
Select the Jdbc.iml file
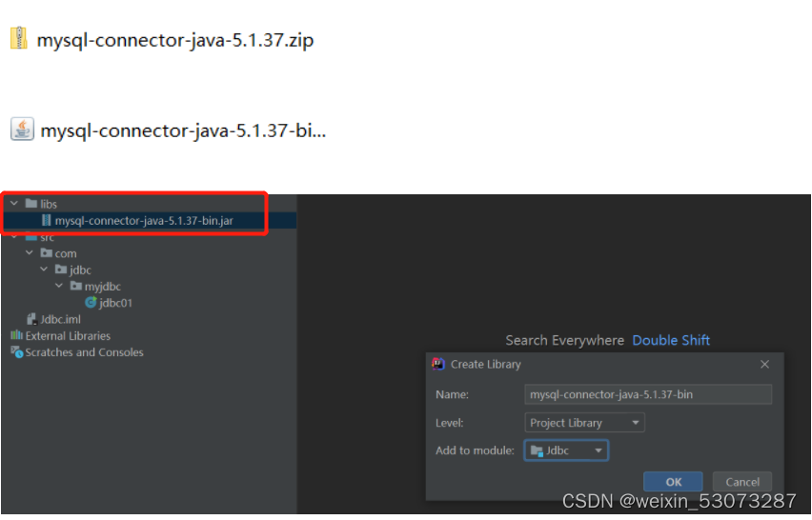61,319
